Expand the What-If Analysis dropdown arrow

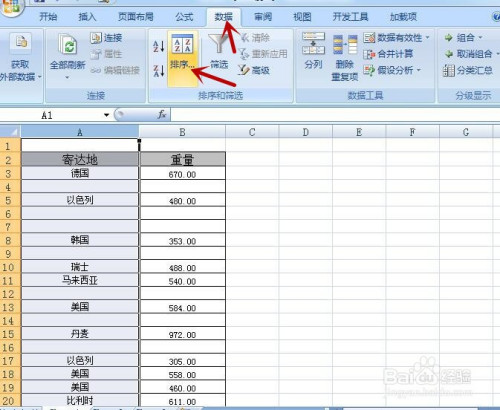tap(419, 70)
